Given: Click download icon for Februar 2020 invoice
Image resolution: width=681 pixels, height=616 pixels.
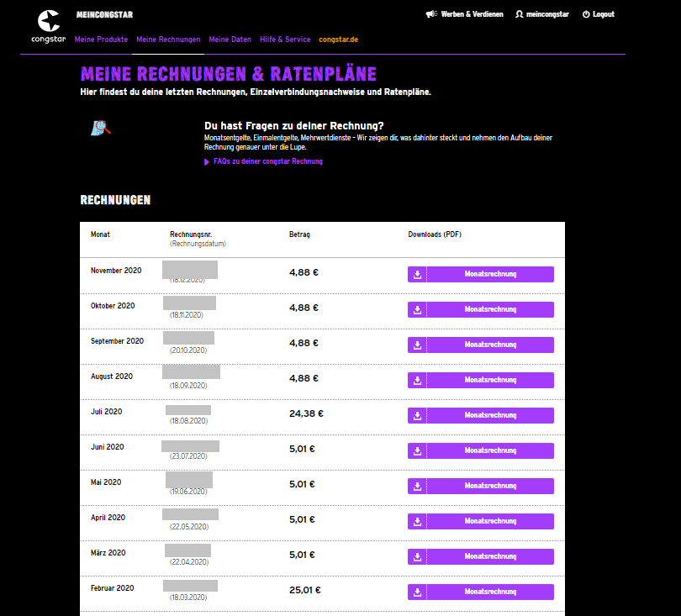Looking at the screenshot, I should coord(417,592).
